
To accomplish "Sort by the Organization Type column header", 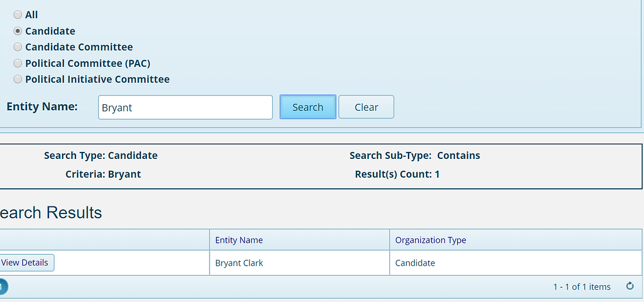I will [430, 240].
